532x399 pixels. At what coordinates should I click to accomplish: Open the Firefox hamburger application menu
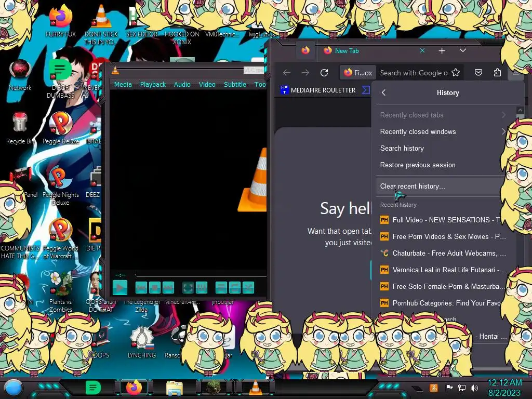click(516, 73)
